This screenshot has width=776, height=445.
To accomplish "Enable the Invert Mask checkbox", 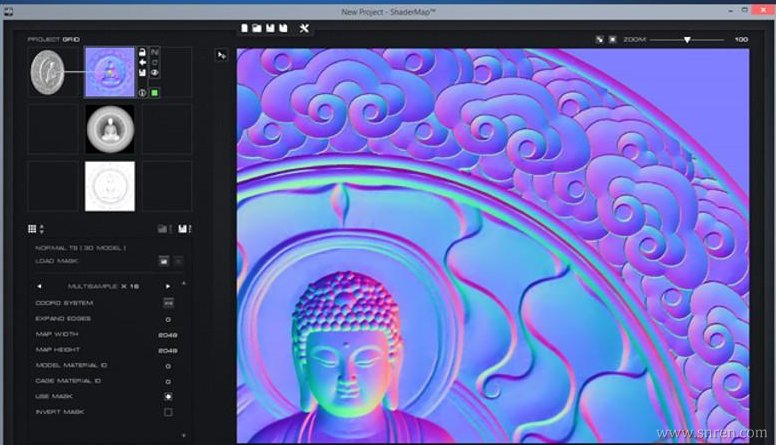I will tap(168, 412).
